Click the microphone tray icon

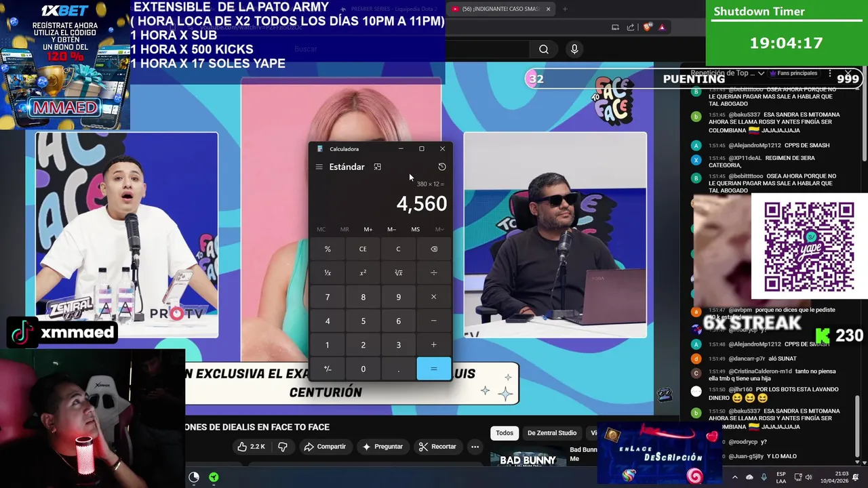tap(764, 477)
